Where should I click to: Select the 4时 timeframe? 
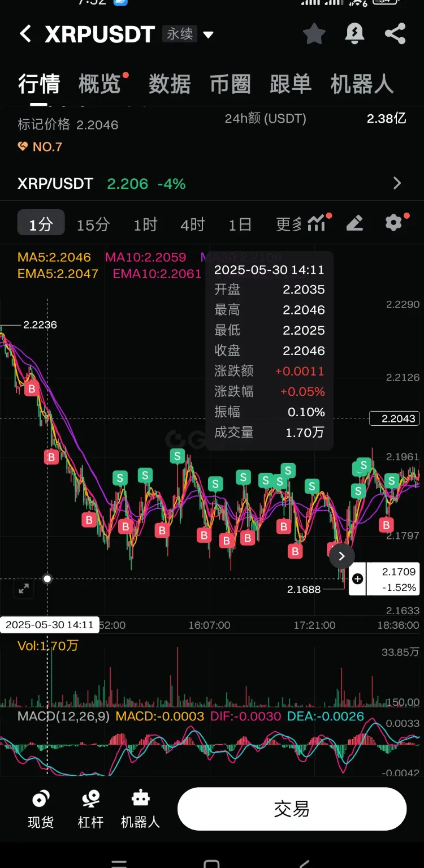pos(192,224)
